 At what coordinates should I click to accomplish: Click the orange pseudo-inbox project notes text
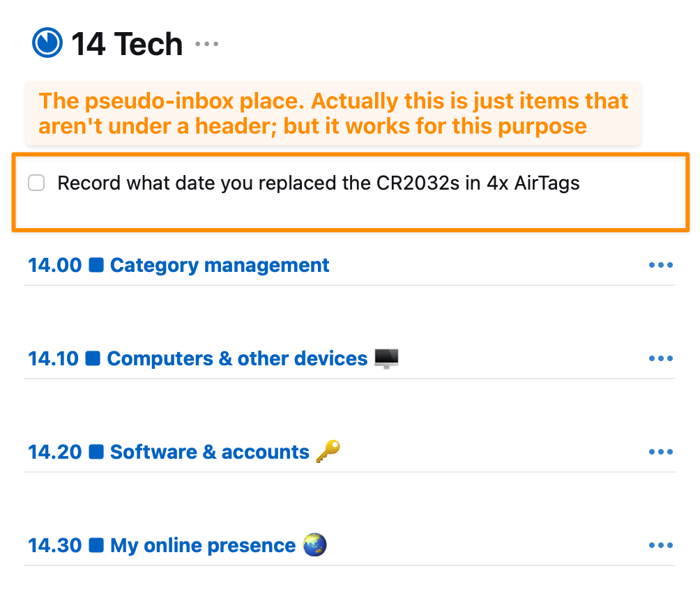(x=333, y=114)
